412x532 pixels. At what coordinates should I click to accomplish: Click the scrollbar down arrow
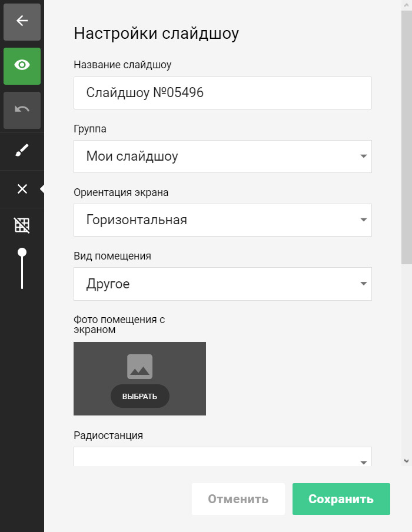406,460
